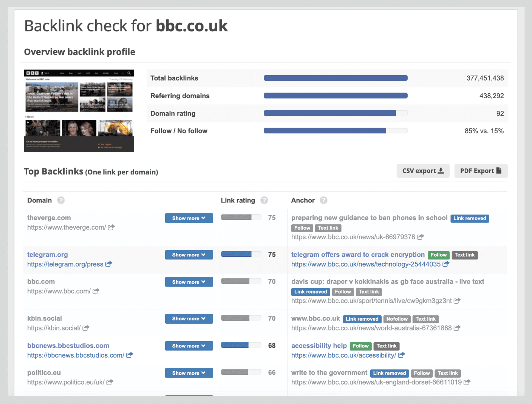Click the help icon next to Domain
This screenshot has width=532, height=404.
coord(61,200)
